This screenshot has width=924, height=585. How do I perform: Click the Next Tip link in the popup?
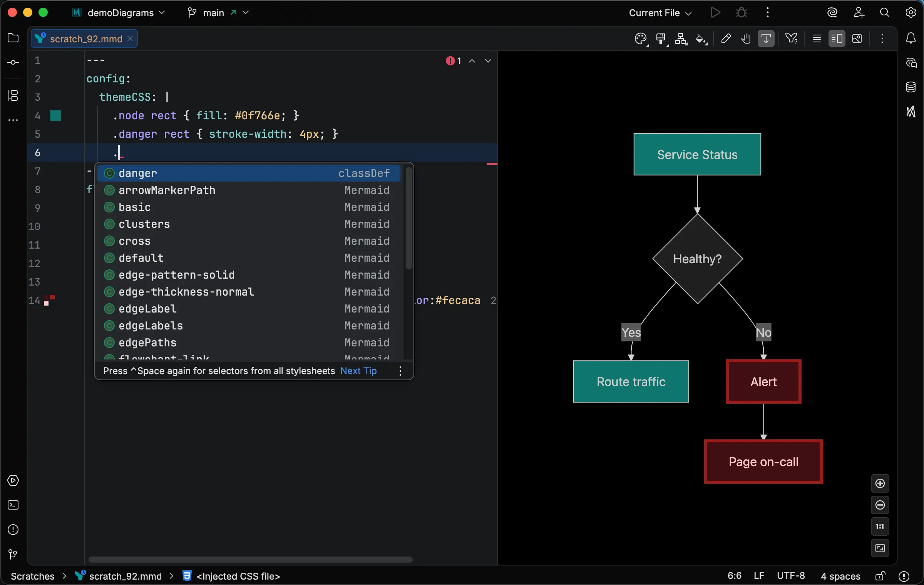[358, 371]
